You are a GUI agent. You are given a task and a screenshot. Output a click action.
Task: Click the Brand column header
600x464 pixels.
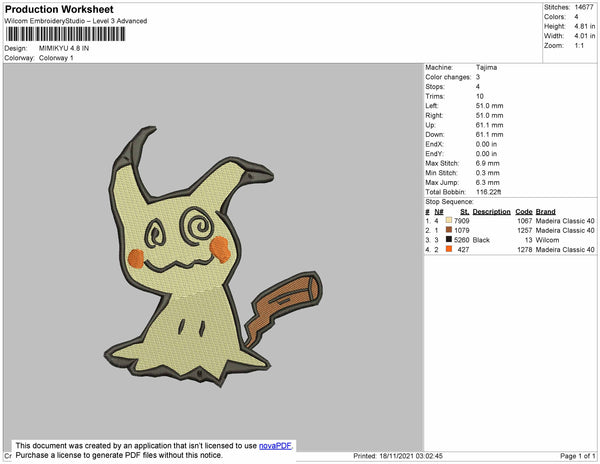545,212
